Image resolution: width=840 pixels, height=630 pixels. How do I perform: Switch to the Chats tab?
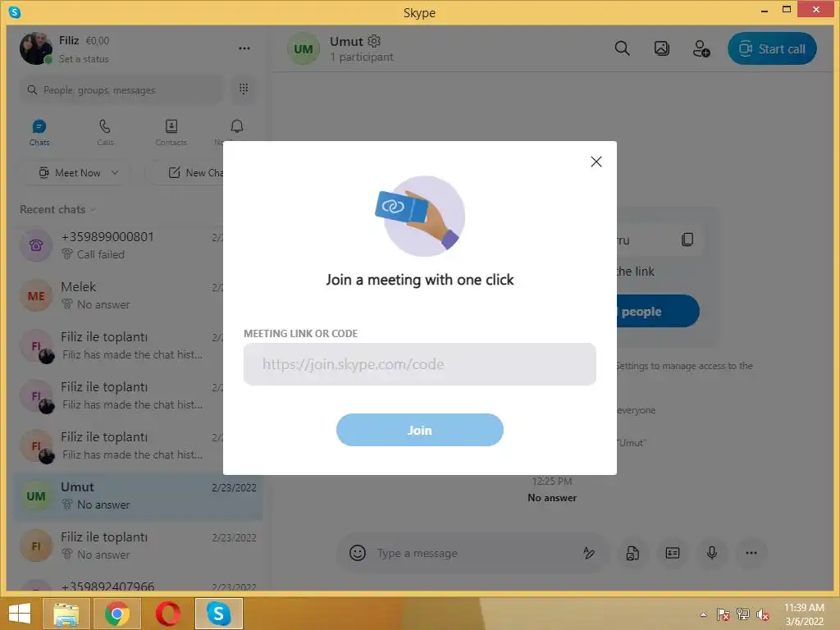click(39, 132)
